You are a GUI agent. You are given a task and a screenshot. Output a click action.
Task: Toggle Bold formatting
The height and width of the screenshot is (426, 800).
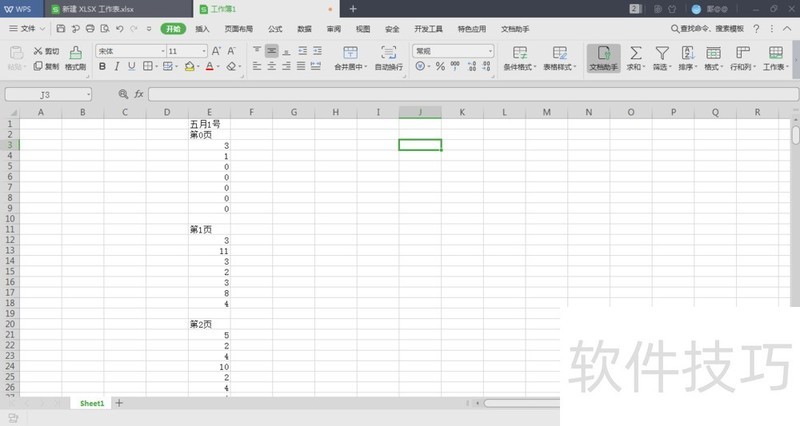coord(102,66)
